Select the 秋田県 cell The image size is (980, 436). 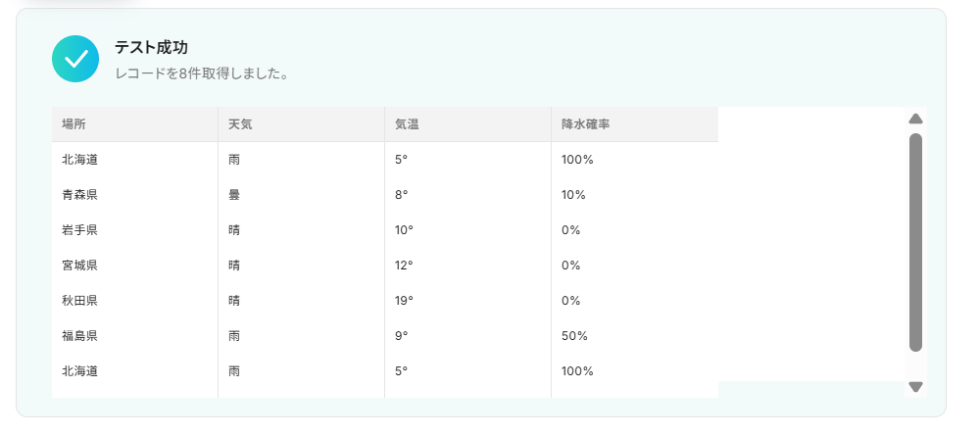coord(79,301)
